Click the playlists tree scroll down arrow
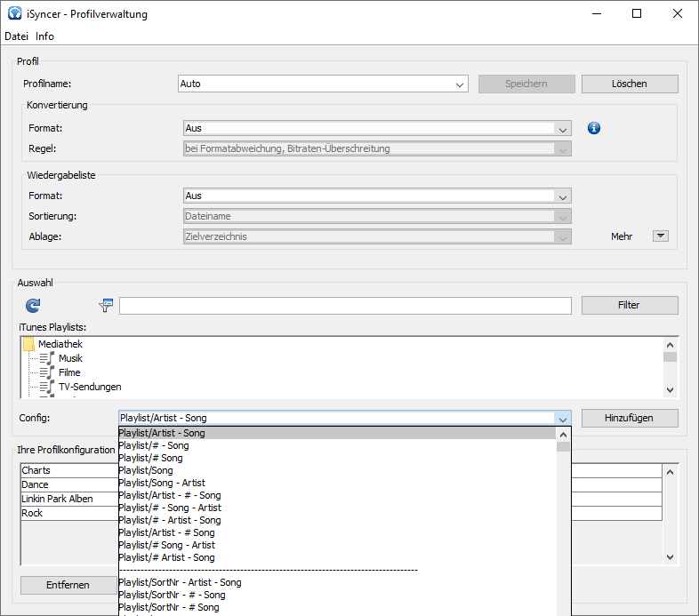The width and height of the screenshot is (699, 616). coord(670,390)
